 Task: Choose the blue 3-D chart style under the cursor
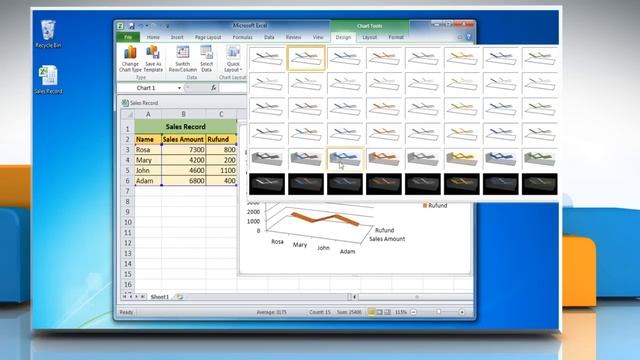(345, 159)
